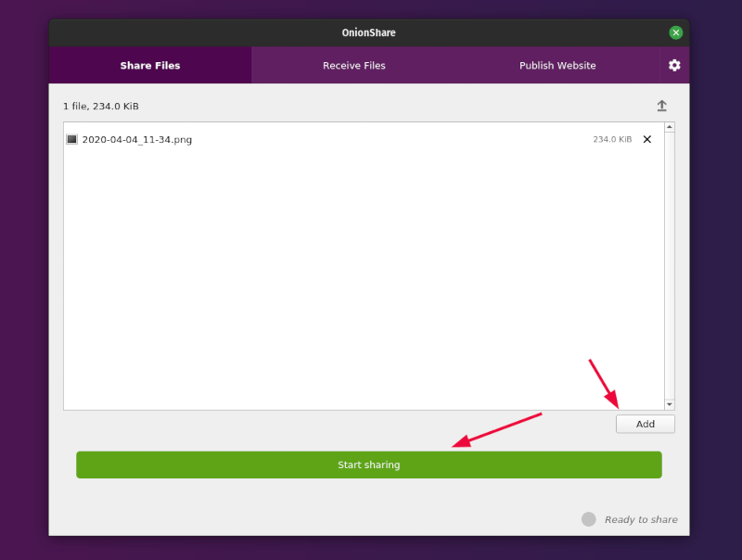The width and height of the screenshot is (742, 560).
Task: Click the file list scrollbar track
Action: [670, 269]
